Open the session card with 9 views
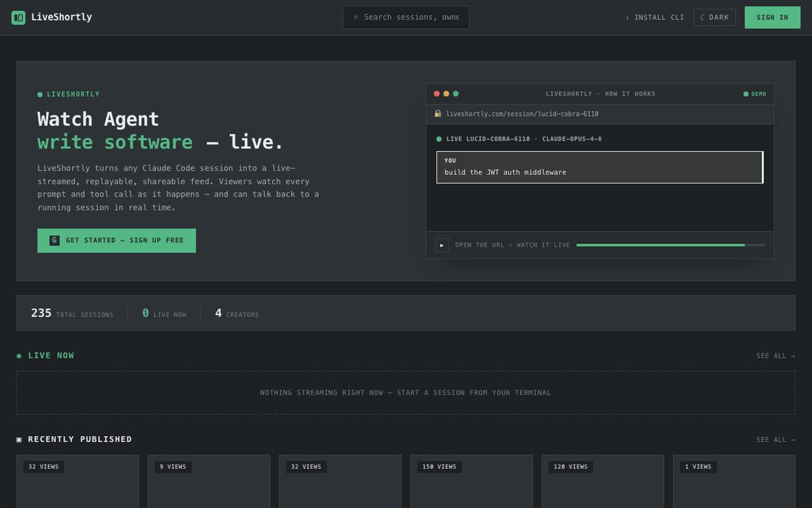Viewport: 812px width, 508px height. tap(209, 481)
